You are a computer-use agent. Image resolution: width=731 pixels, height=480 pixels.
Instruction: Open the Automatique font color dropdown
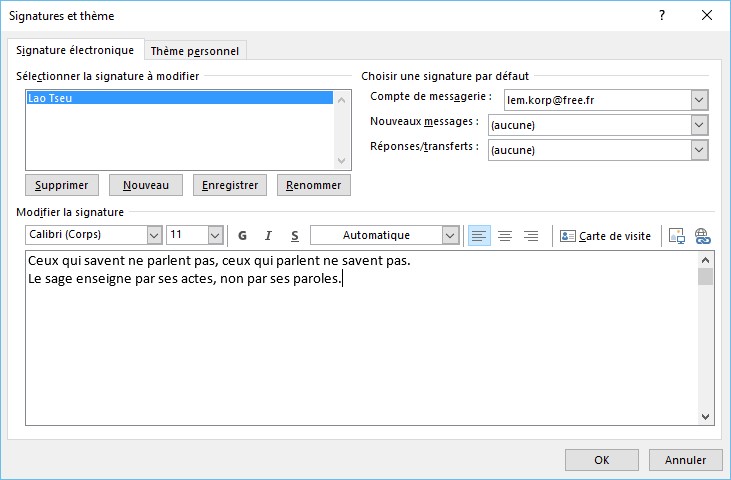point(450,235)
